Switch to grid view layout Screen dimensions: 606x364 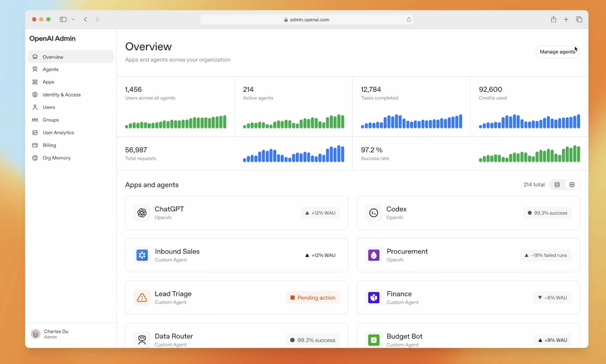coord(572,185)
